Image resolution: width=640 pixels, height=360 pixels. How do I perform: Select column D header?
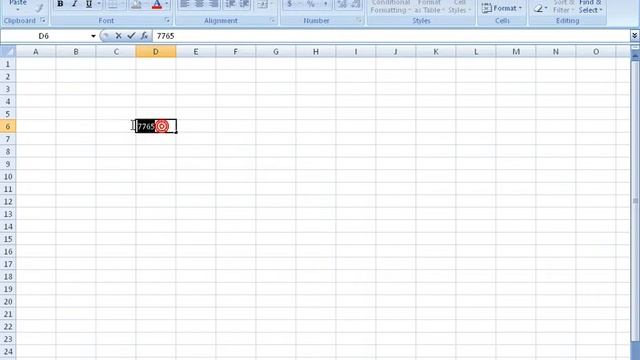(x=156, y=51)
